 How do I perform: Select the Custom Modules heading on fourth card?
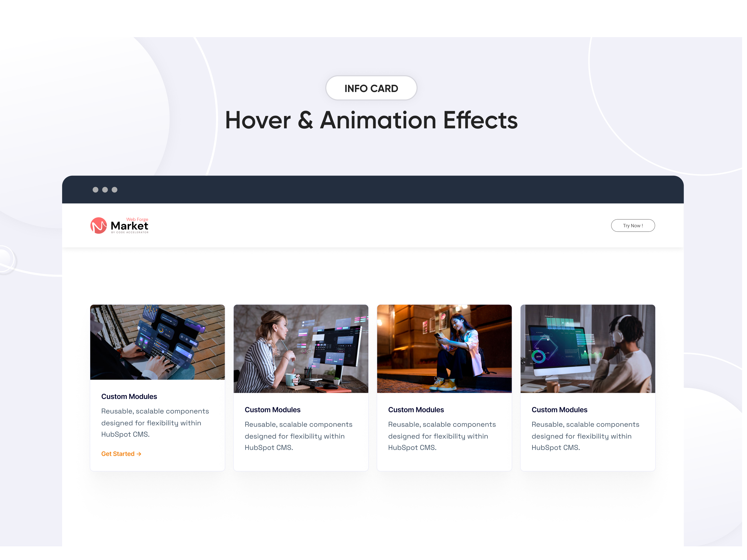pos(559,410)
